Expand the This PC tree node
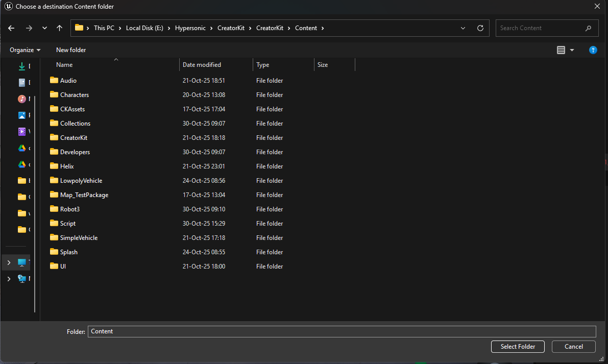 coord(9,262)
